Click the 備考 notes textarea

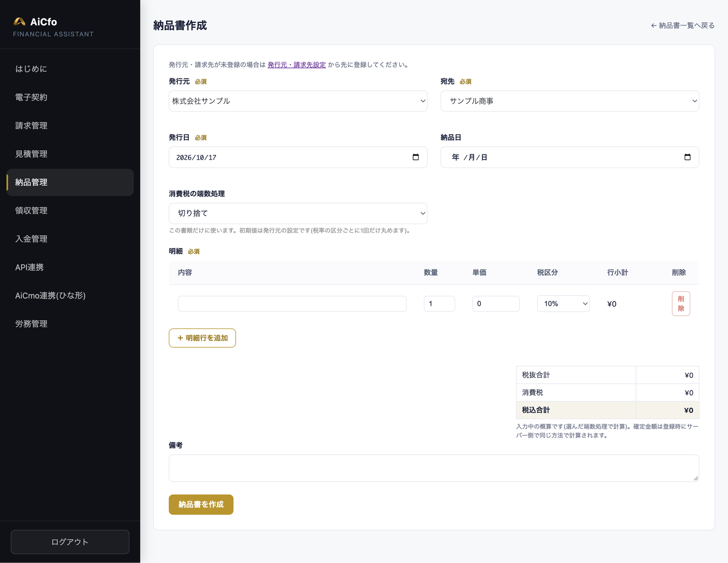click(x=434, y=468)
